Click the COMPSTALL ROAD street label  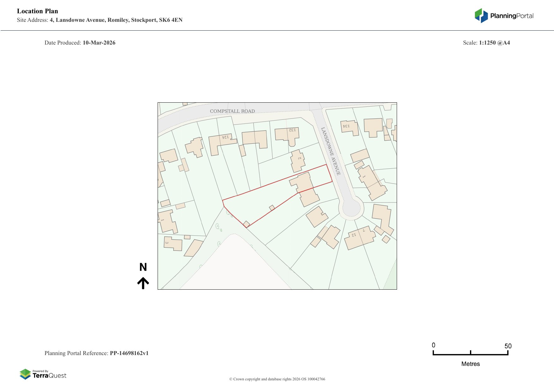[x=232, y=111]
